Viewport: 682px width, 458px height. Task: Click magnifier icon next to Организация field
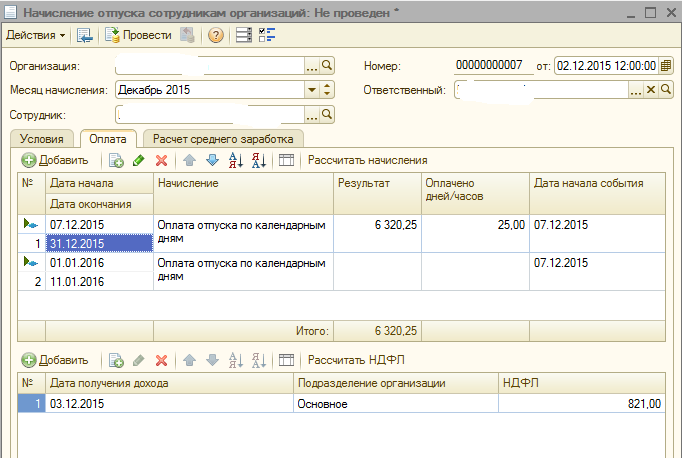[327, 66]
